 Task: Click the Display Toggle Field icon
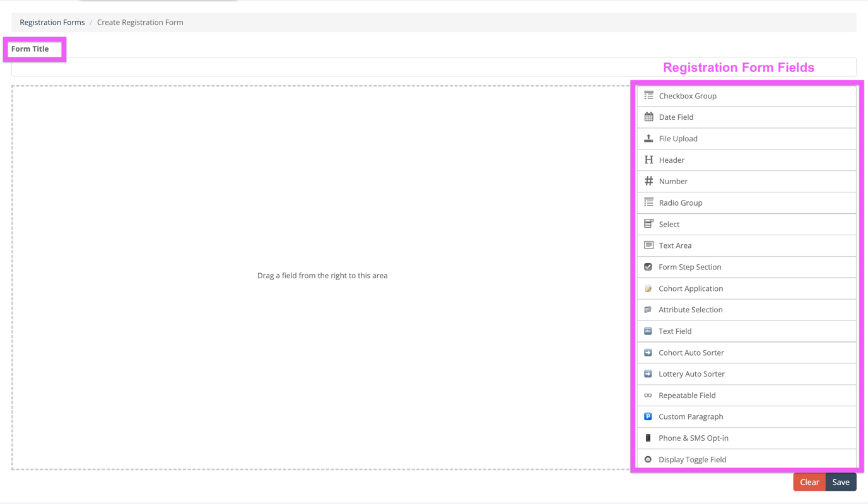click(x=647, y=459)
